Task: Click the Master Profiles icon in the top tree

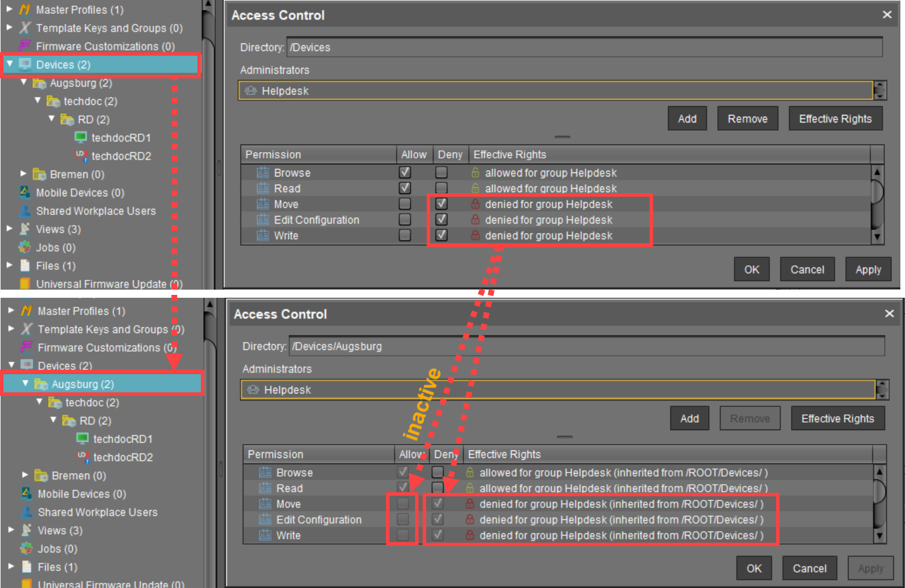Action: (x=25, y=10)
